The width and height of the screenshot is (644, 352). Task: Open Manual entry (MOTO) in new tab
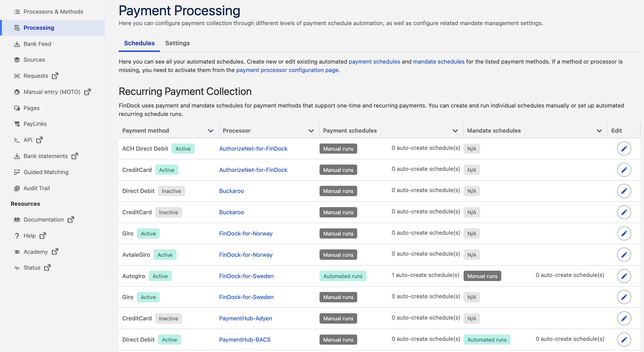click(x=87, y=92)
